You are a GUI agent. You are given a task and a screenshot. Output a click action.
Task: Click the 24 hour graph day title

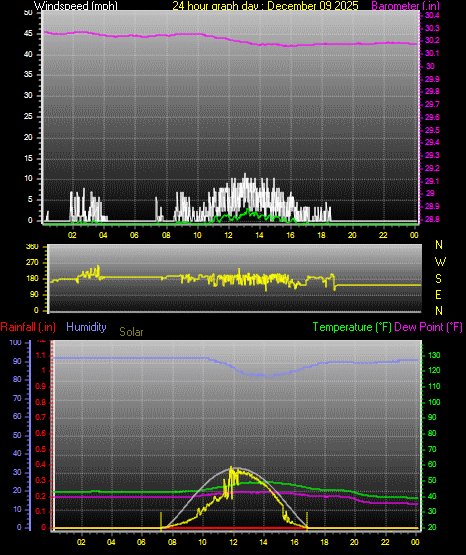[x=265, y=5]
